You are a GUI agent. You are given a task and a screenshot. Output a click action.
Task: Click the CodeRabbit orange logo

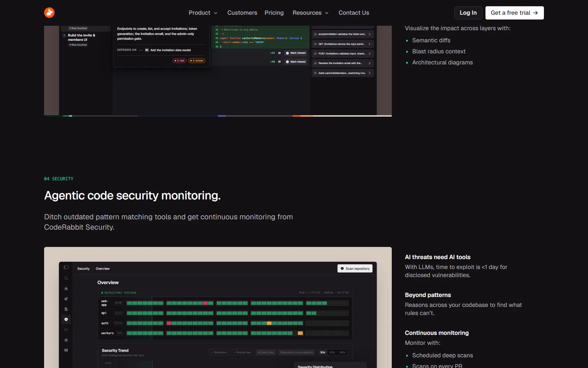[x=49, y=13]
